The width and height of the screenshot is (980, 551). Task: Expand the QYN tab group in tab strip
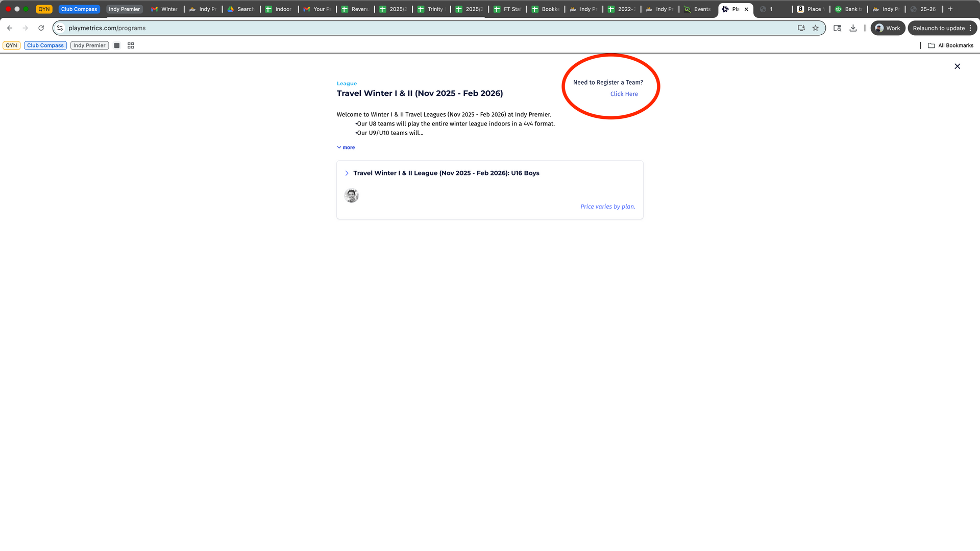coord(44,9)
